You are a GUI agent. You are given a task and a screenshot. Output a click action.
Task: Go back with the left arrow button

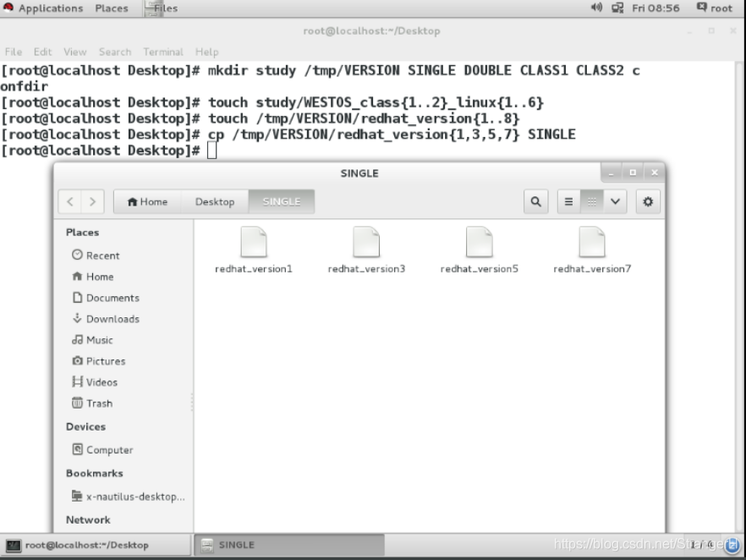pyautogui.click(x=70, y=201)
